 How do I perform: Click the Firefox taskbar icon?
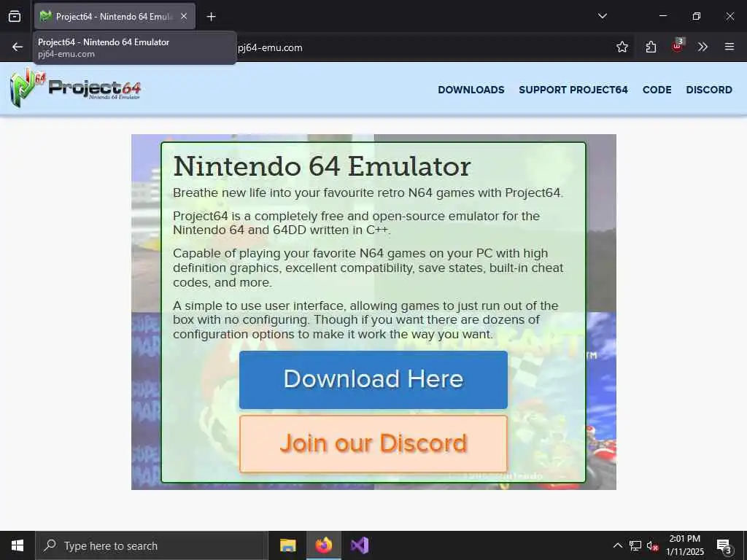(323, 545)
